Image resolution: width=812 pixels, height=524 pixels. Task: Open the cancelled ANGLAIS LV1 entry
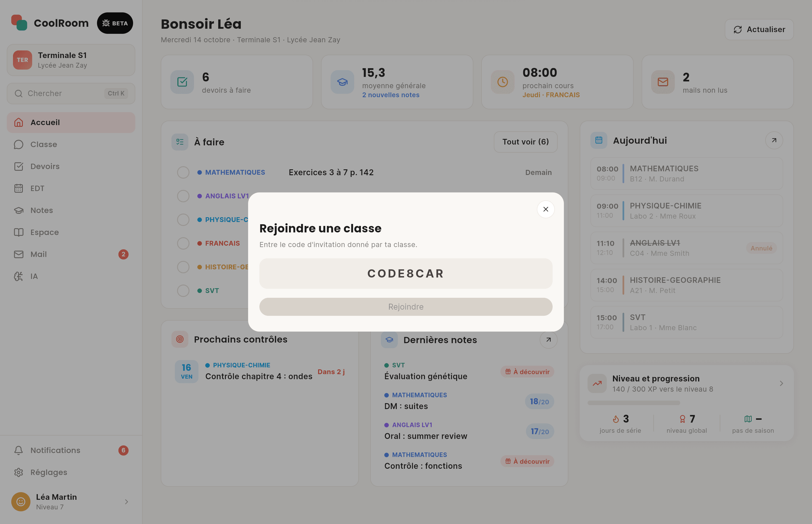(686, 248)
